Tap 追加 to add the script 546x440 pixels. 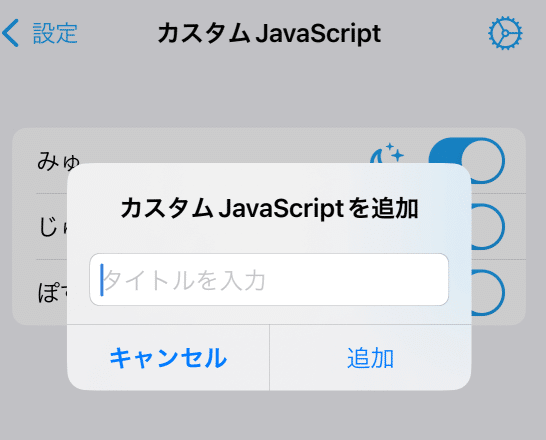tap(370, 358)
